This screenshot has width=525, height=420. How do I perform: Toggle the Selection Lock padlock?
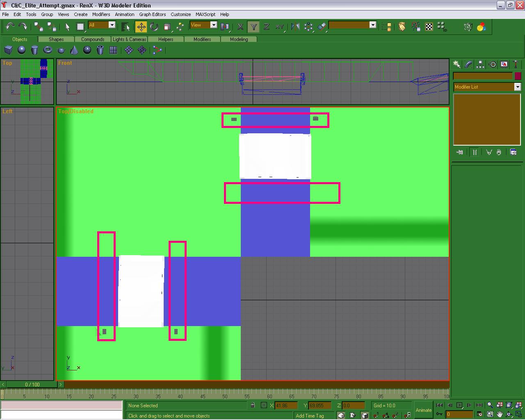coord(253,405)
